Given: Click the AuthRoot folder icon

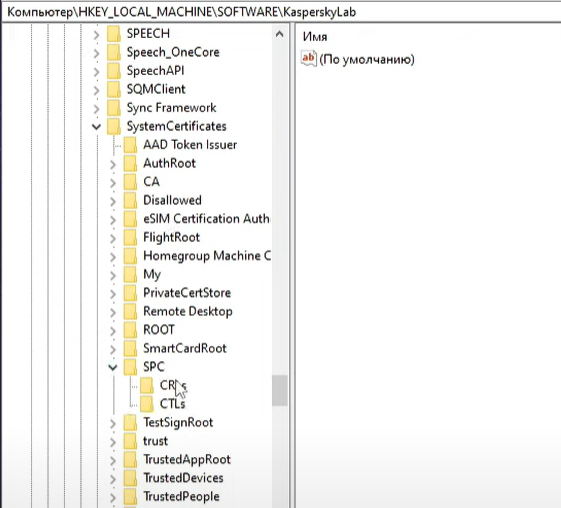Looking at the screenshot, I should point(130,163).
